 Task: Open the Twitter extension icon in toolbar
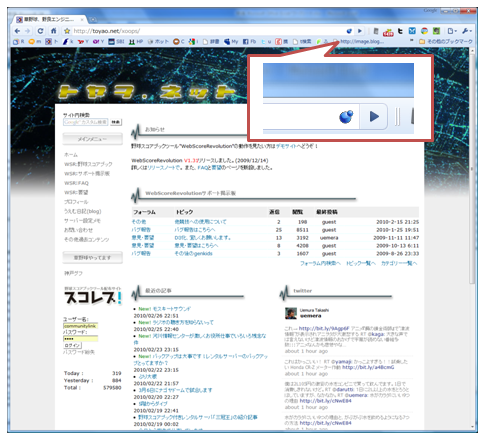(400, 31)
